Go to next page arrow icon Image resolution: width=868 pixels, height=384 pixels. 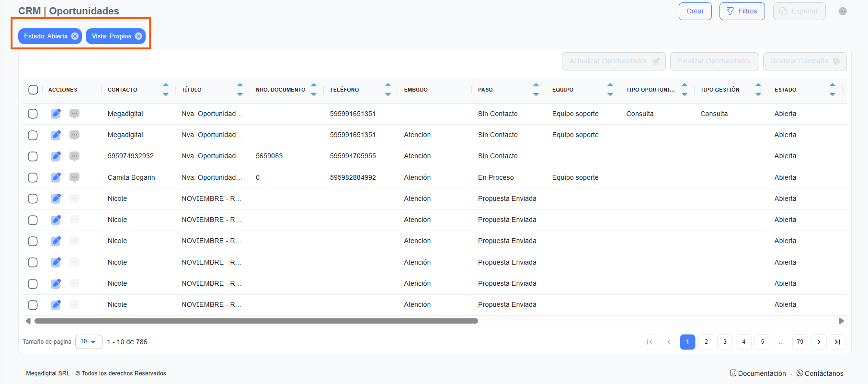819,342
